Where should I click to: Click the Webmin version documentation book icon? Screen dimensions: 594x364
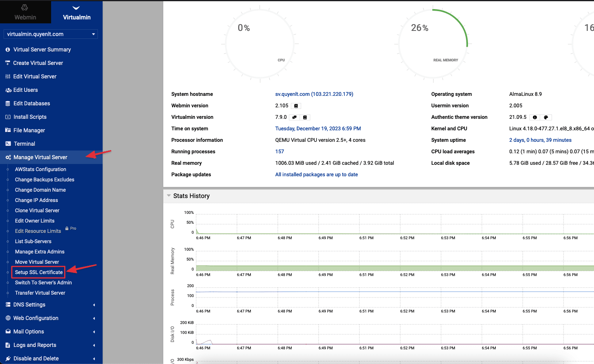click(296, 106)
